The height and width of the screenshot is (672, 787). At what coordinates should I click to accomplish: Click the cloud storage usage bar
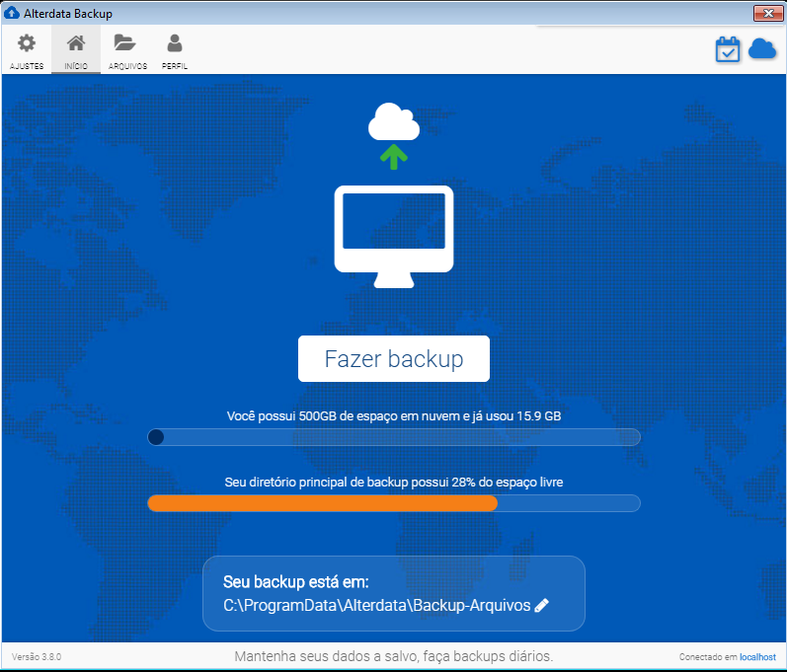[x=393, y=437]
